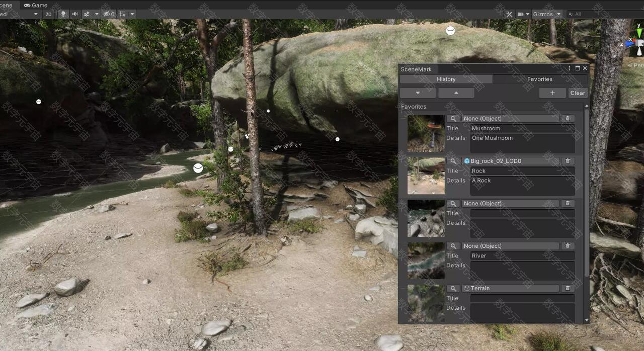
Task: Click green Y axis on orientation gizmo
Action: coord(639,33)
